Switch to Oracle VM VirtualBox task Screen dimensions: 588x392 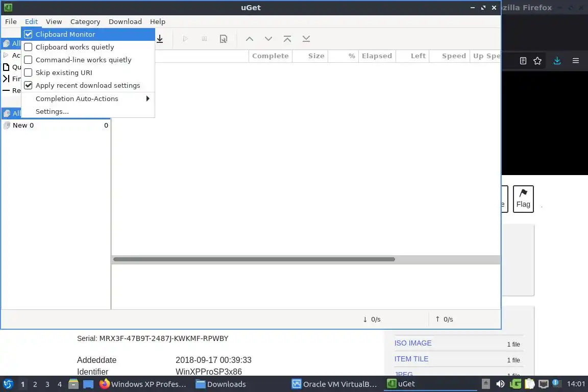[334, 384]
